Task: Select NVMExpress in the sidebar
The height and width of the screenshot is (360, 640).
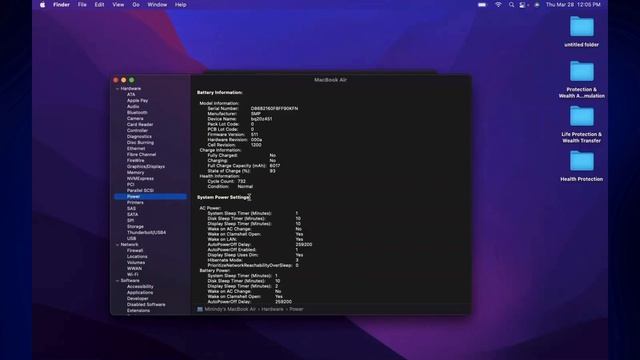Action: click(x=140, y=178)
